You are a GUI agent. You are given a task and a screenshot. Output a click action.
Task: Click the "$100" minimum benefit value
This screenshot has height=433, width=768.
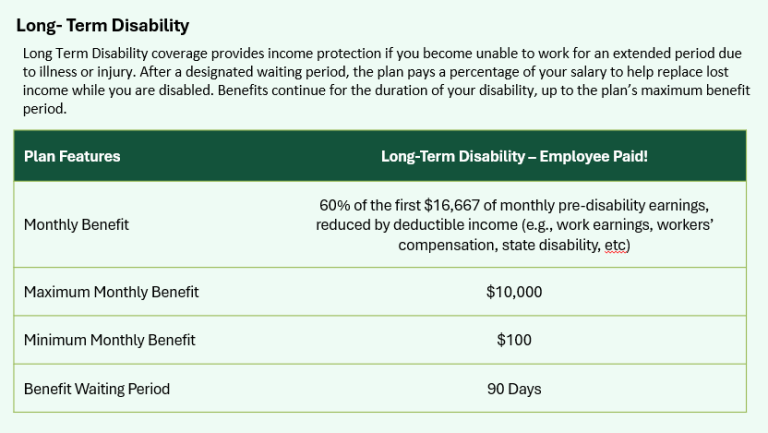(514, 340)
